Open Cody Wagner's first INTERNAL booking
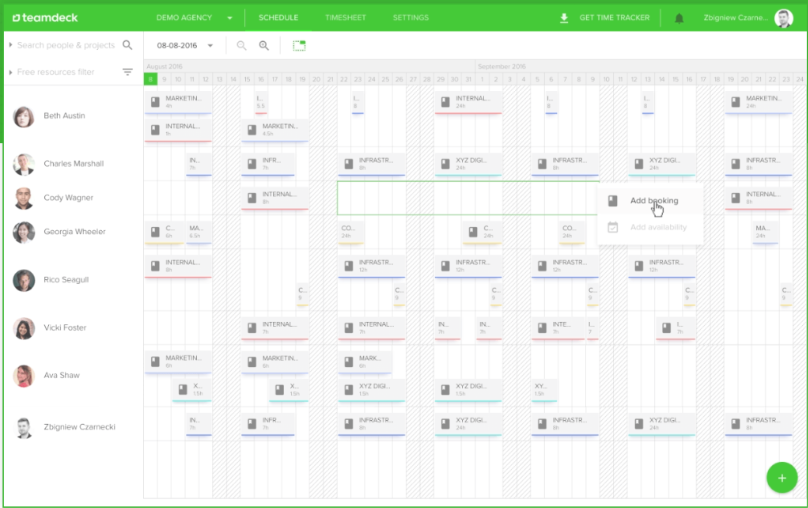This screenshot has width=808, height=508. tap(275, 198)
